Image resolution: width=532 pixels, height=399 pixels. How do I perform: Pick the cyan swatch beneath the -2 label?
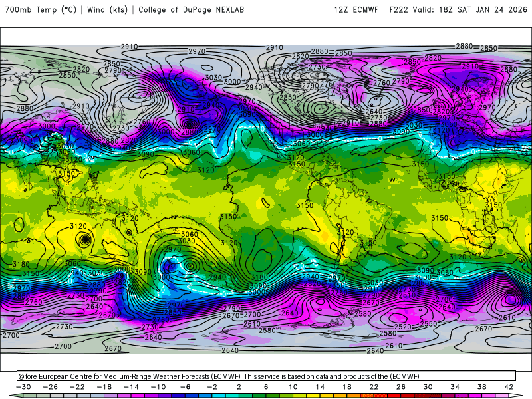[219, 396]
